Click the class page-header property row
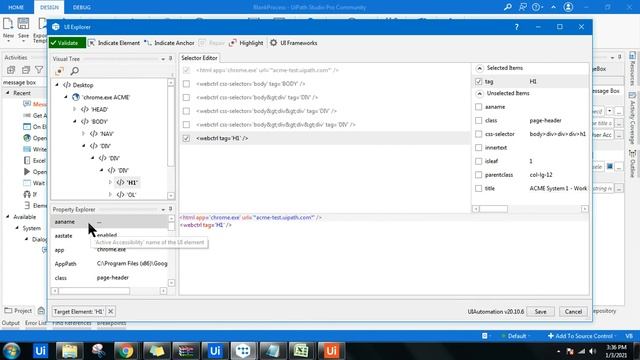Screen dimensions: 640x360 tap(109, 278)
